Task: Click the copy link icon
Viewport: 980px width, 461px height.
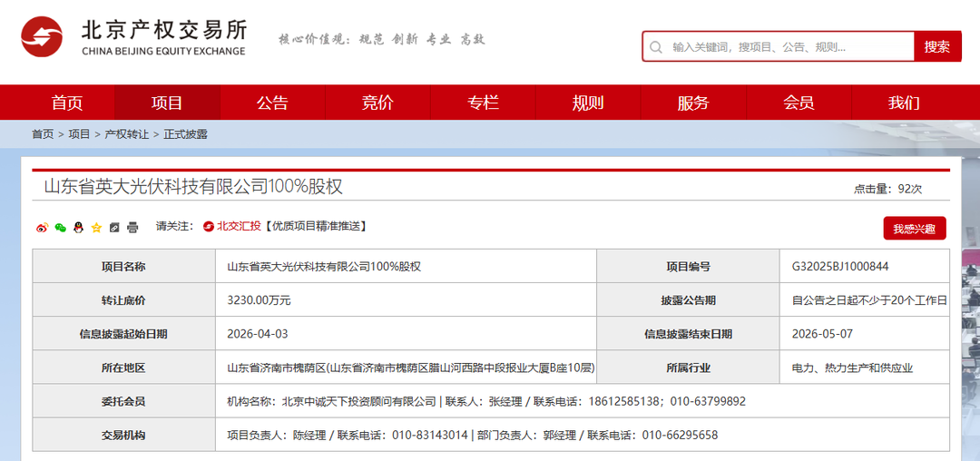Action: pos(114,227)
